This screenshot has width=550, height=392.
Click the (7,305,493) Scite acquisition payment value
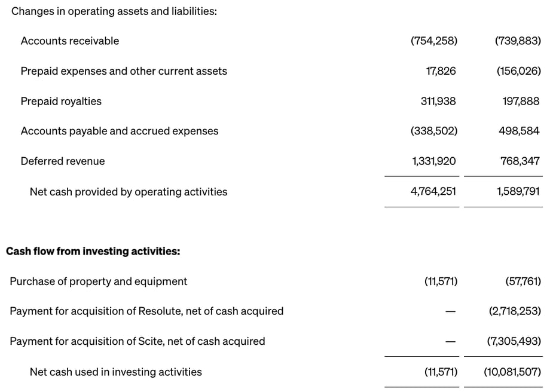[x=515, y=341]
